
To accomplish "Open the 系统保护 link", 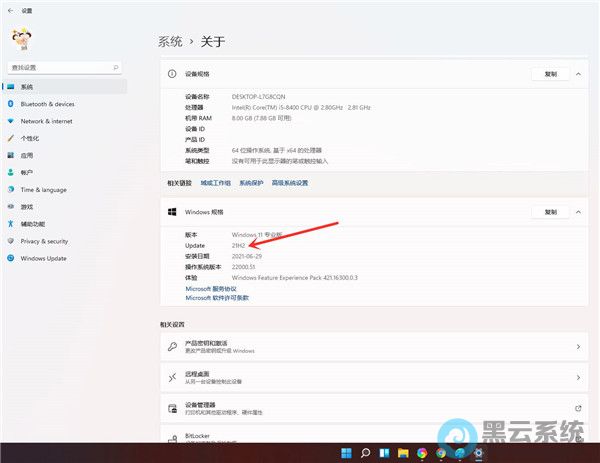I will point(251,183).
